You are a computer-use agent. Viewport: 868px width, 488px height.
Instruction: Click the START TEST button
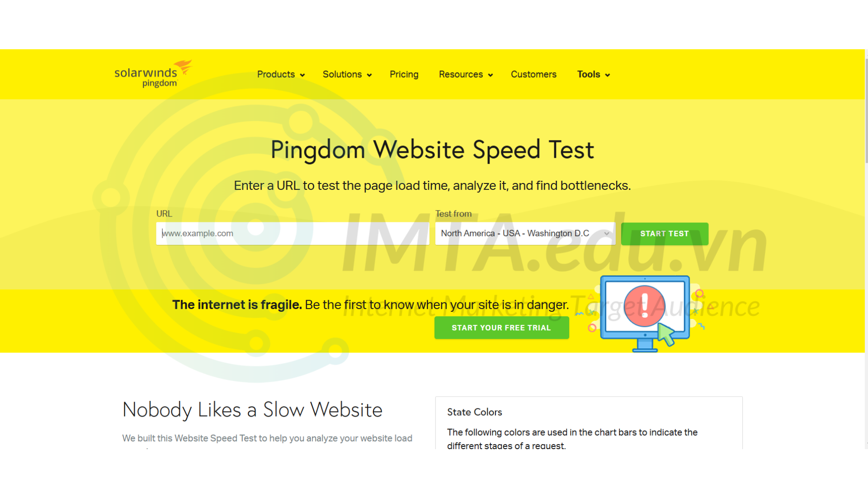click(x=665, y=233)
